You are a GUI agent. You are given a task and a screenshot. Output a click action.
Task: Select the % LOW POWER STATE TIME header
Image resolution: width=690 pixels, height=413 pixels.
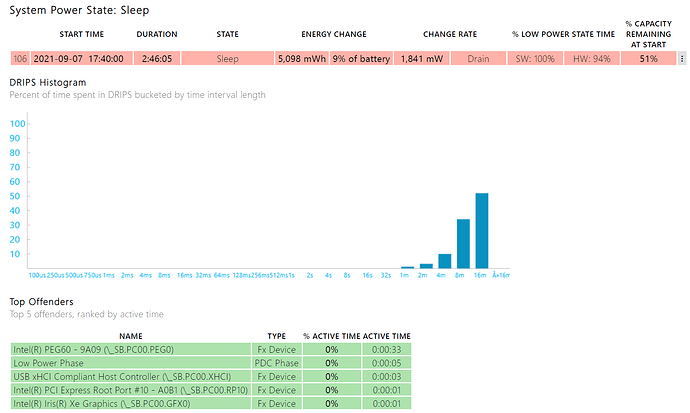pyautogui.click(x=563, y=34)
